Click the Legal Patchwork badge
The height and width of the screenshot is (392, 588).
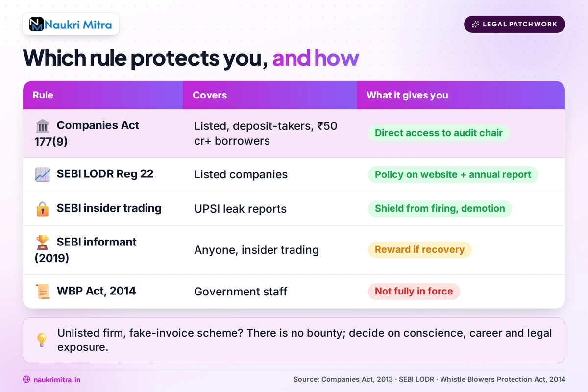pos(514,24)
